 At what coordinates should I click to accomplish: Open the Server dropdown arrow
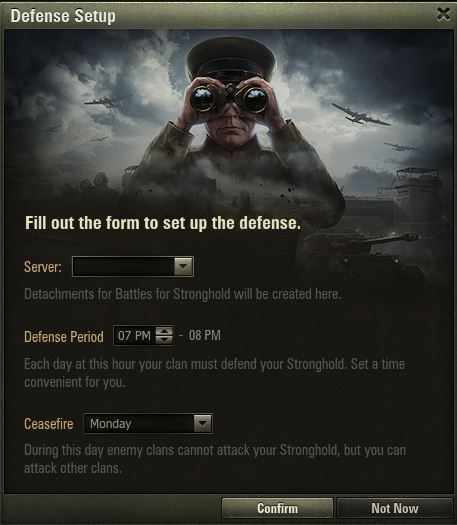[183, 267]
